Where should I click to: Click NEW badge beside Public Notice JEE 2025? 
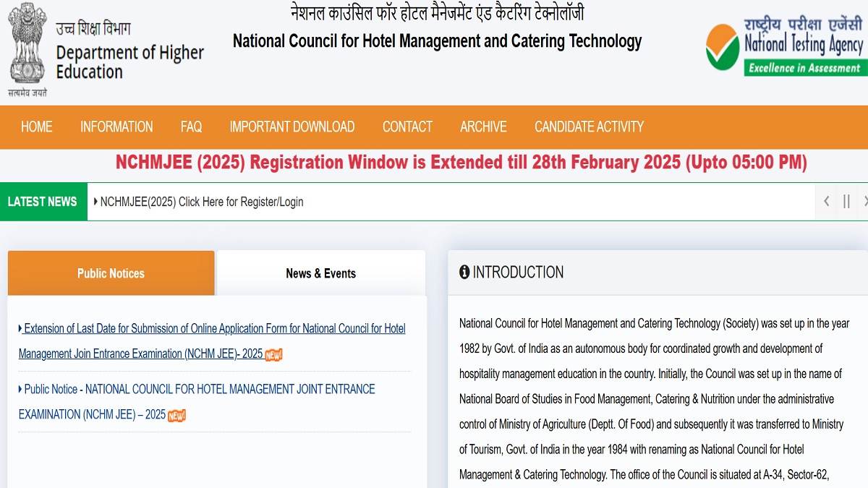pyautogui.click(x=176, y=416)
